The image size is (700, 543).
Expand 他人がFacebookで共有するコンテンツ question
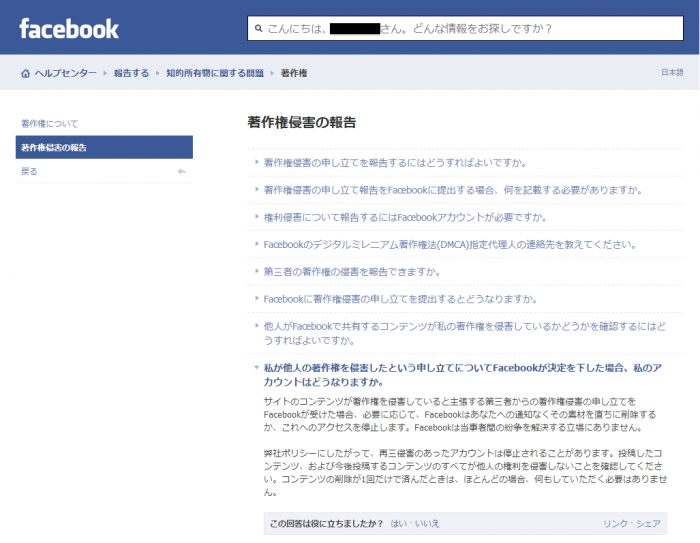[x=464, y=333]
